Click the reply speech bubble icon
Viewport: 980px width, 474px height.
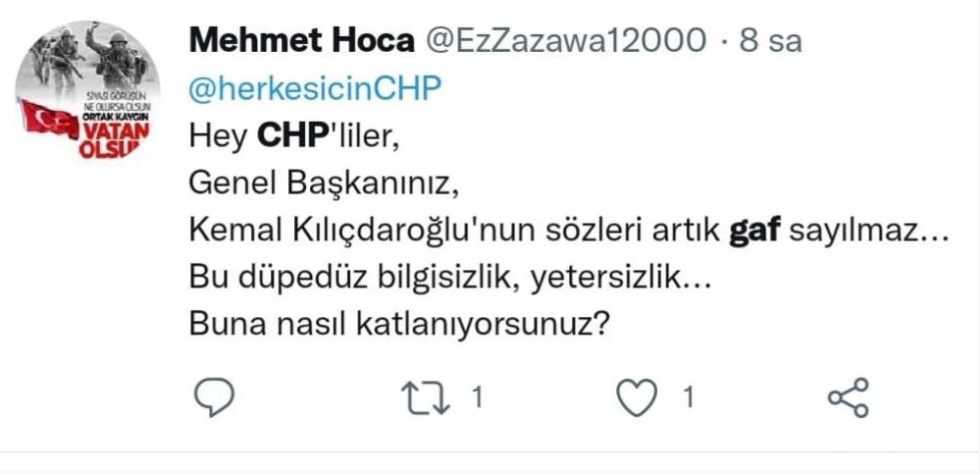[215, 397]
